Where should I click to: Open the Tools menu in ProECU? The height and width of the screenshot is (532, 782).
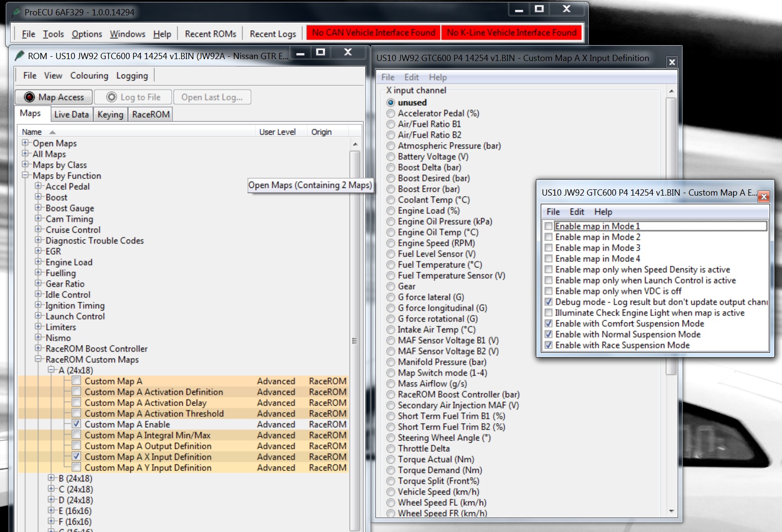(53, 34)
